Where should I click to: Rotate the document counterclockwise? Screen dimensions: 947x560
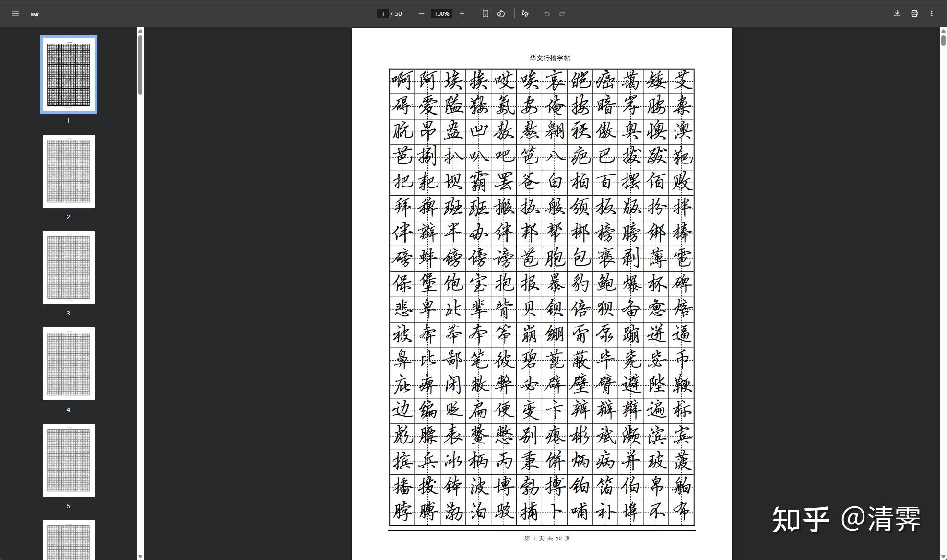tap(501, 13)
